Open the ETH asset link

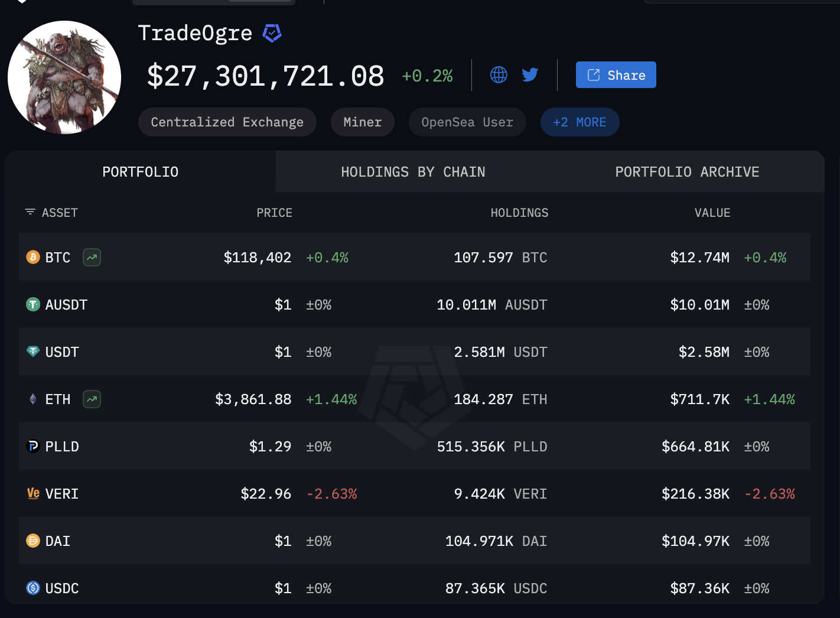pyautogui.click(x=58, y=399)
